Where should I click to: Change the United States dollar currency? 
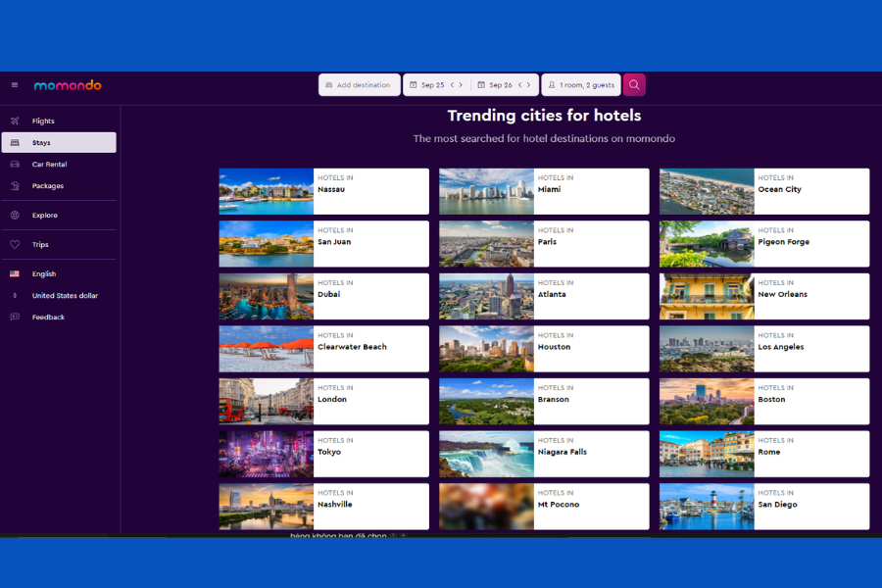(65, 296)
